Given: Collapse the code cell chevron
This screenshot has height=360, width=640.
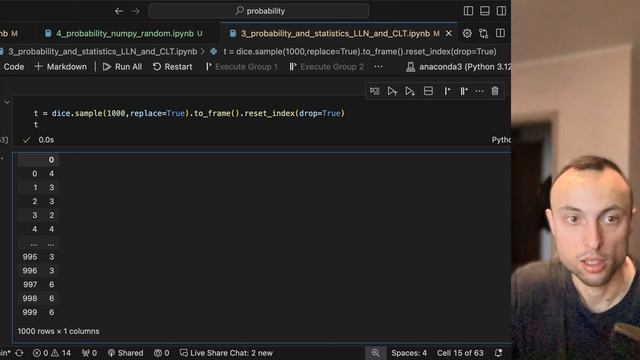Looking at the screenshot, I should click(x=7, y=102).
